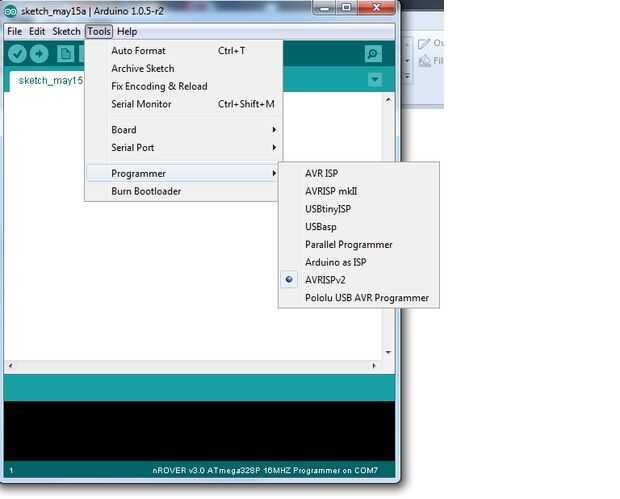
Task: Open the Help menu
Action: [x=127, y=31]
